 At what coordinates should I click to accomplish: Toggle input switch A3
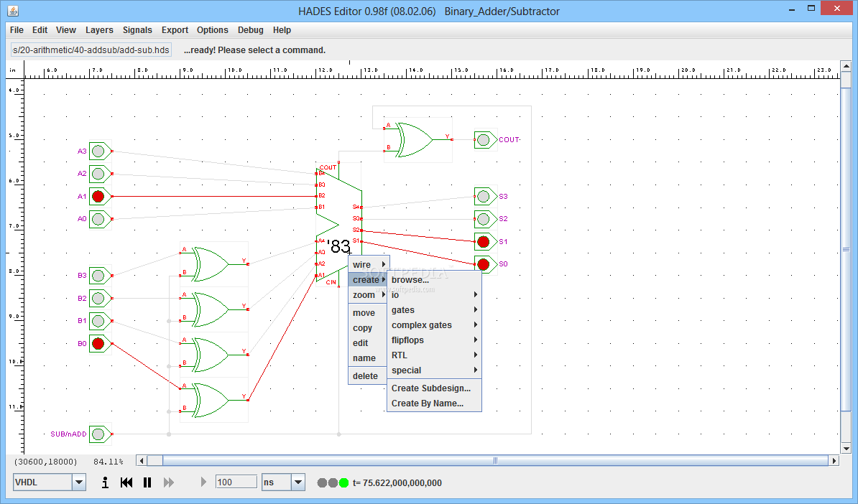(x=98, y=151)
